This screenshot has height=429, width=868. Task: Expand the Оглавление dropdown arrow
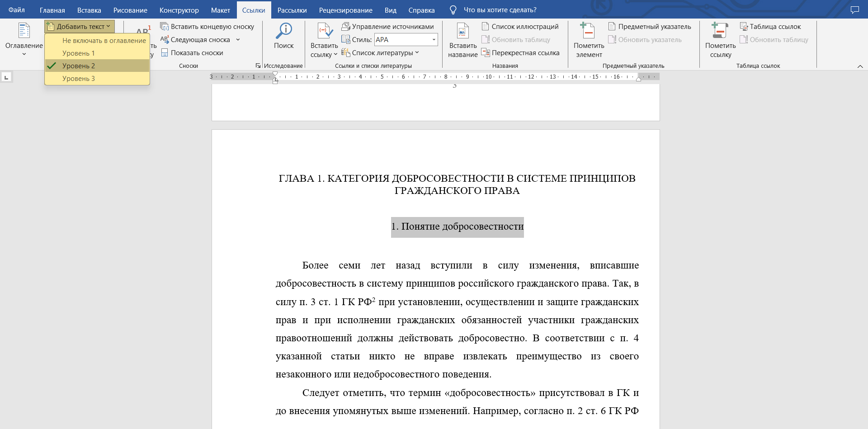[x=24, y=54]
